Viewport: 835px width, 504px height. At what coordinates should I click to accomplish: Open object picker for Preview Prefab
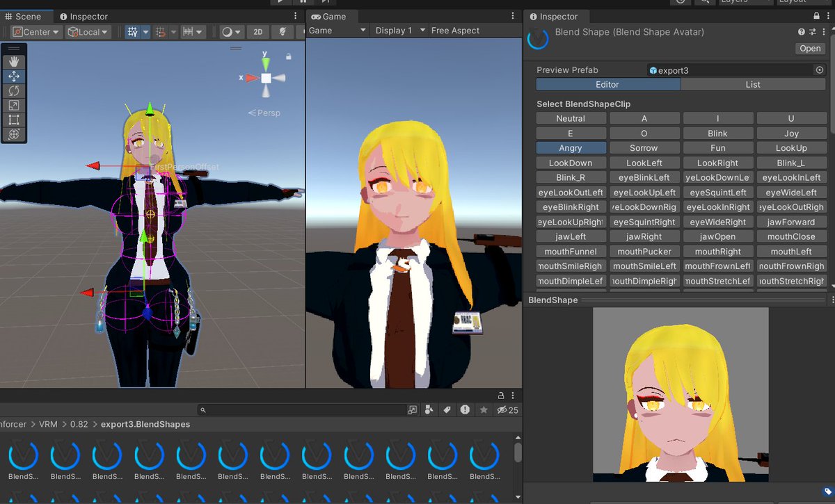(x=820, y=70)
